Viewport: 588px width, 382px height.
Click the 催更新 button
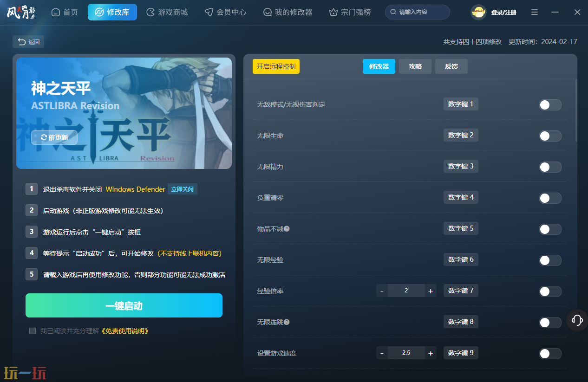[x=54, y=137]
